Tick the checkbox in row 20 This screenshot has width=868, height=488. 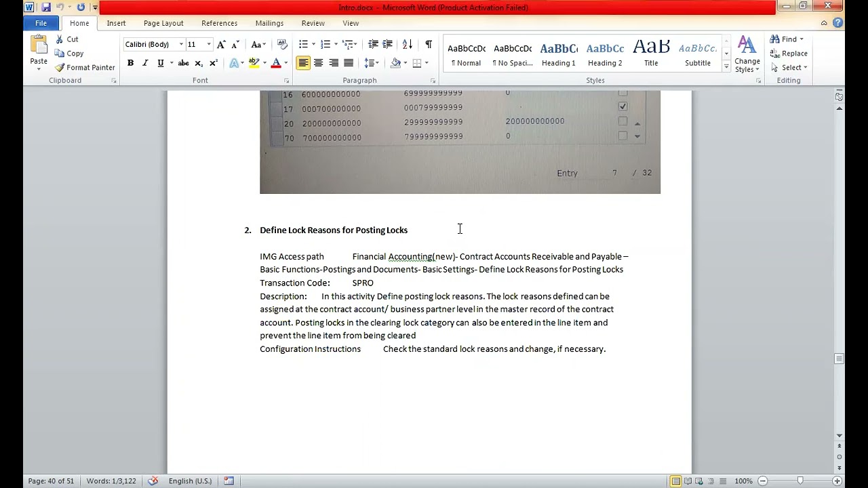(623, 121)
